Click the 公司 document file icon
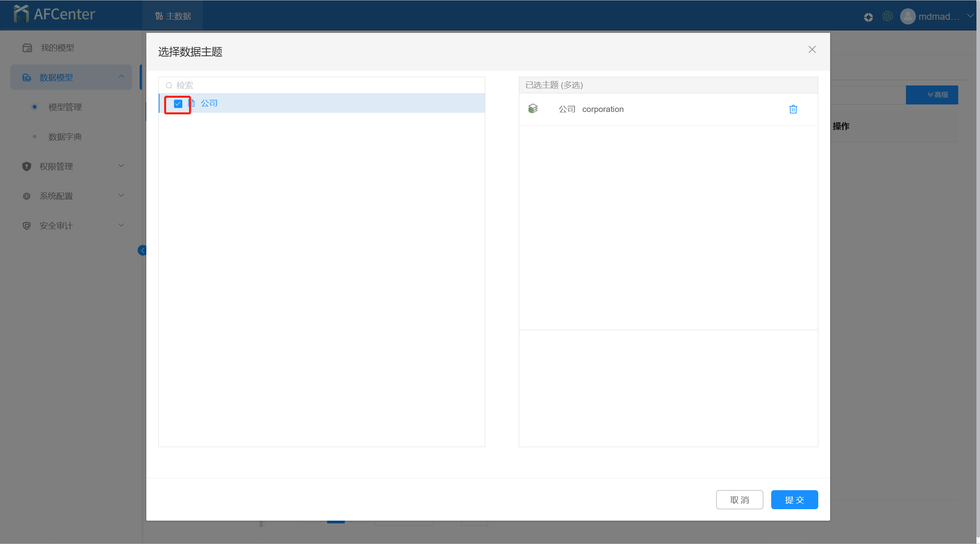This screenshot has width=980, height=544. (192, 103)
